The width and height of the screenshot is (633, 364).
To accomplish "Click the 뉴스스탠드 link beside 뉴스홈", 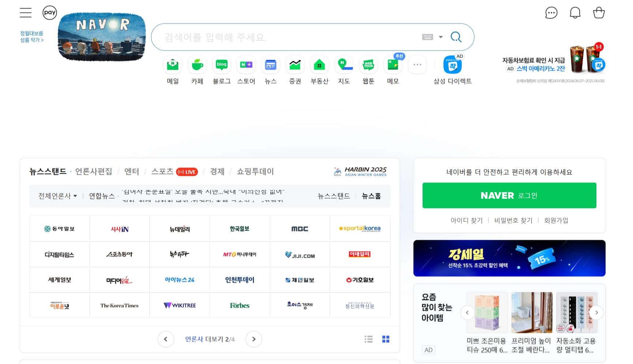I will [x=334, y=196].
